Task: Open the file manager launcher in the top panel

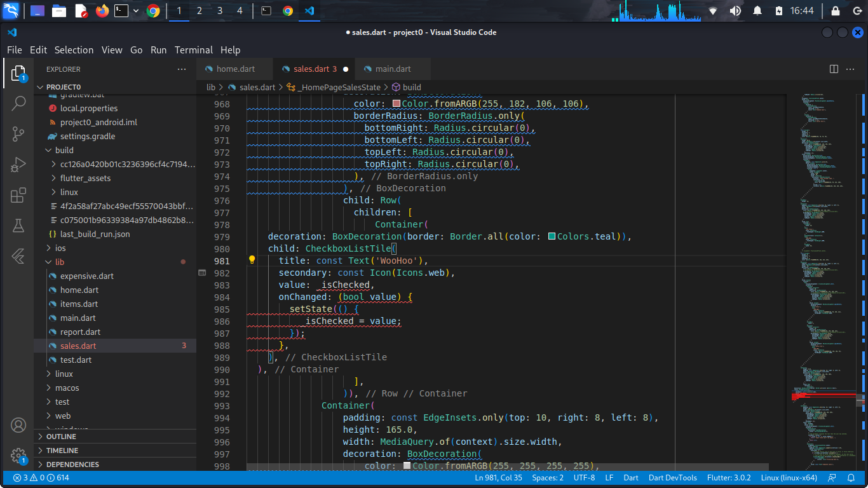Action: (58, 11)
